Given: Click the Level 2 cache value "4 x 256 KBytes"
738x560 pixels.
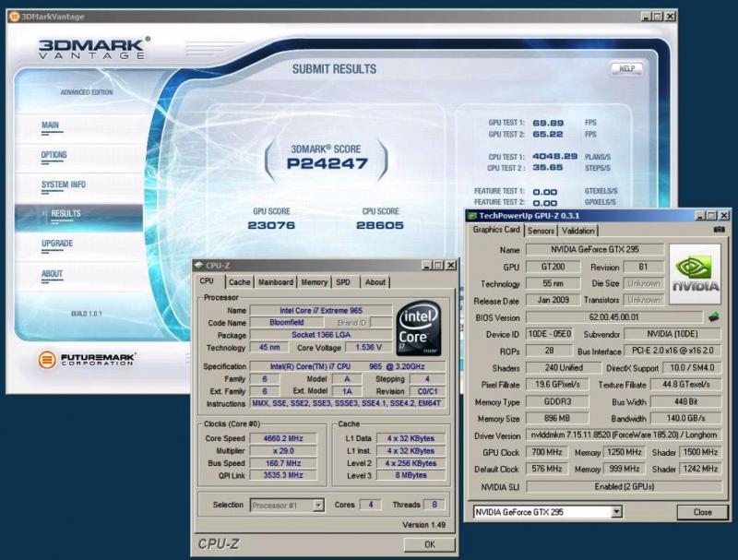Looking at the screenshot, I should 411,463.
